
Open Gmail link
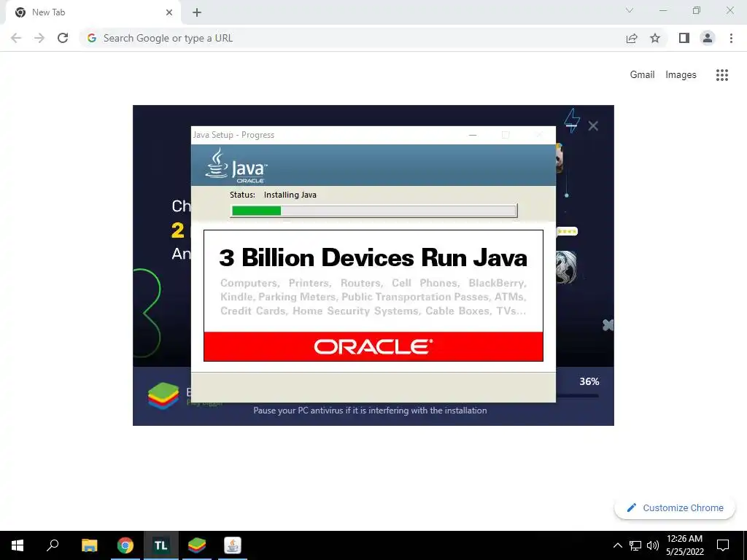[642, 75]
